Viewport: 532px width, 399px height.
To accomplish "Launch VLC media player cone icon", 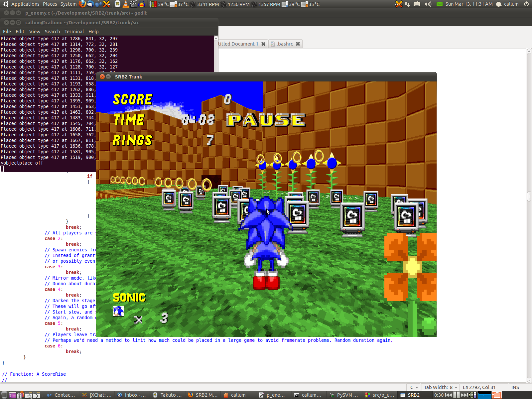I will (126, 4).
